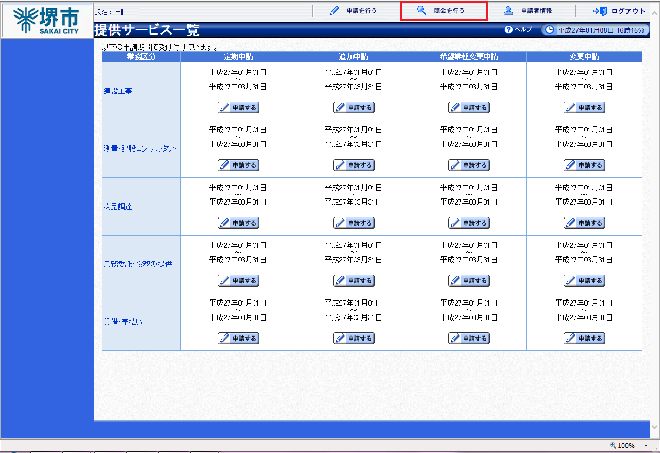Click 申請する for 物品調達 under 追加申請

pyautogui.click(x=354, y=223)
